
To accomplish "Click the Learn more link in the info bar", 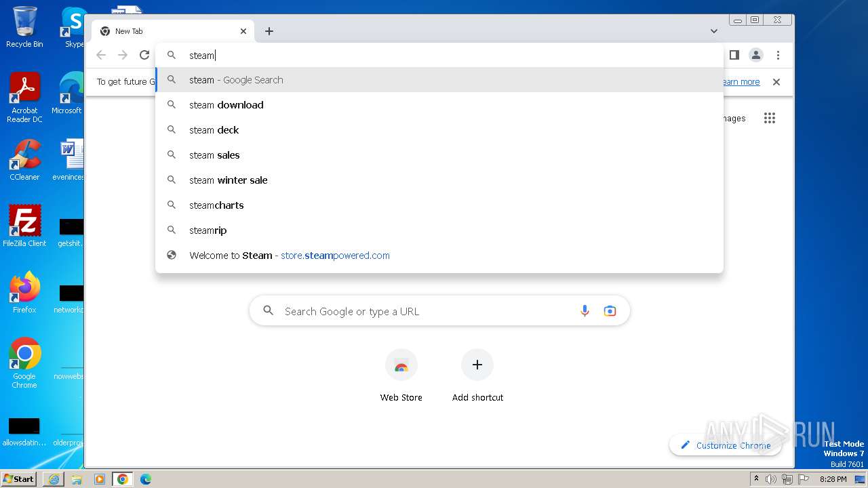I will [741, 82].
